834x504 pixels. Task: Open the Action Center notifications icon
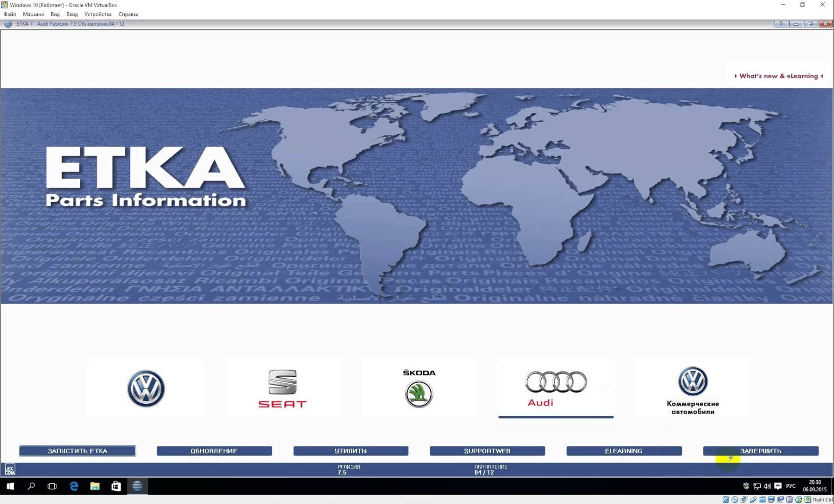[x=778, y=486]
